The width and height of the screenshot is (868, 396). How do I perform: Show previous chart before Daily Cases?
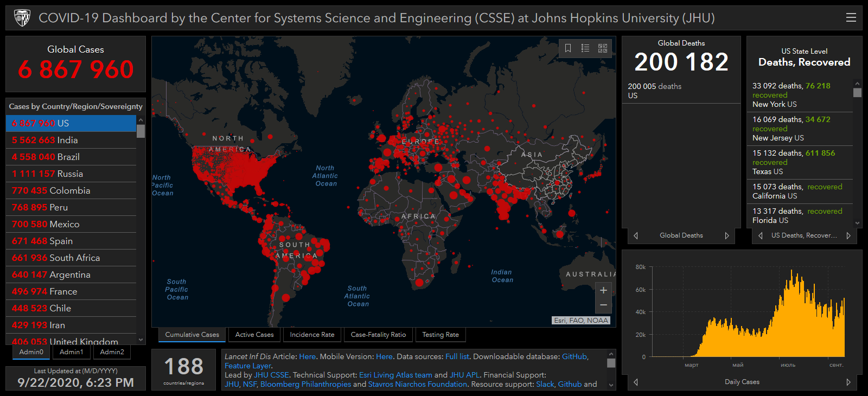636,382
